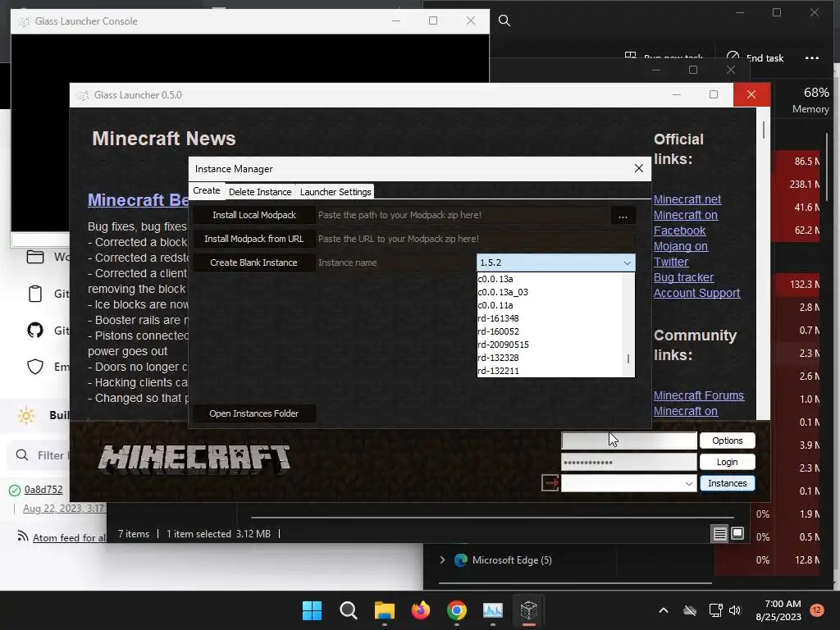Open Instances Folder button
The width and height of the screenshot is (840, 630).
coord(254,413)
